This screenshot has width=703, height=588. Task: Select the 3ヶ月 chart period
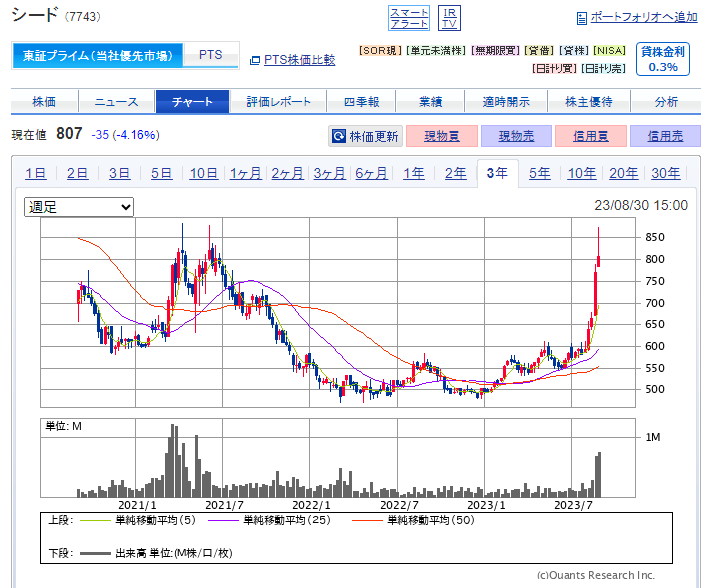(x=329, y=173)
